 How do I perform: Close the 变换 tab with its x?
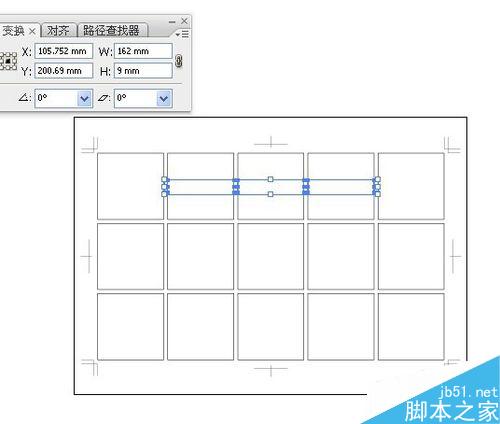[x=32, y=32]
